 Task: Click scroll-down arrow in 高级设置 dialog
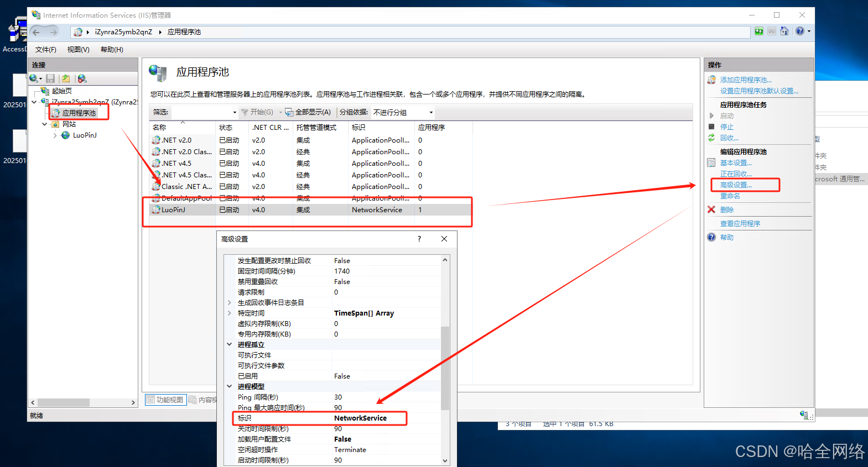coord(445,460)
